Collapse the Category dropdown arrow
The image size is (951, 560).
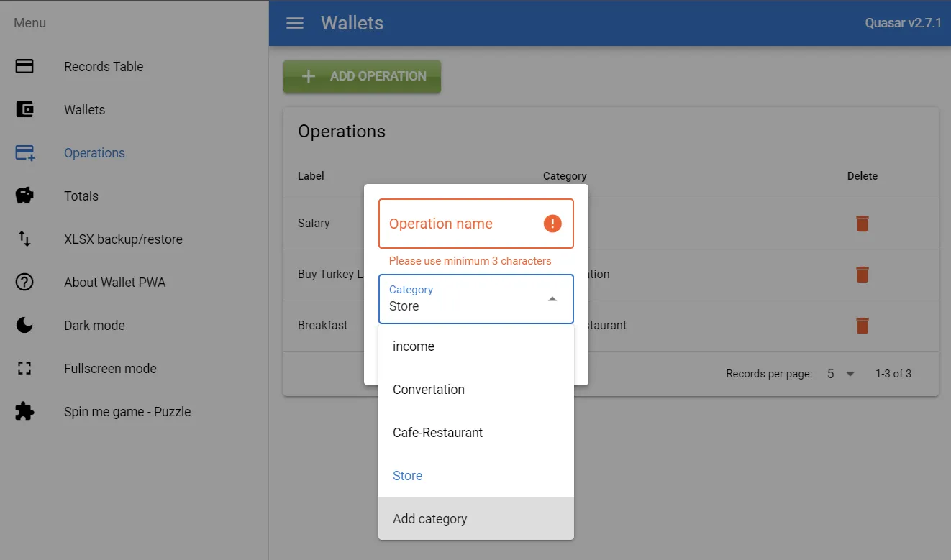552,299
